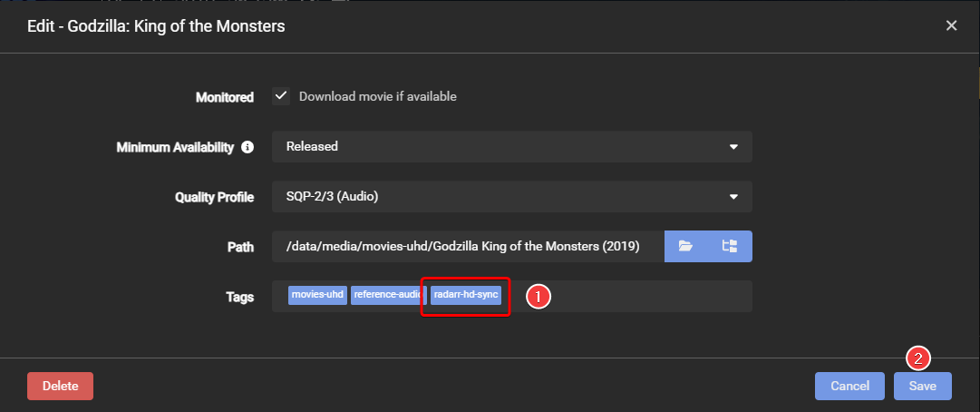Click the 'Download movie if available' label

point(378,96)
